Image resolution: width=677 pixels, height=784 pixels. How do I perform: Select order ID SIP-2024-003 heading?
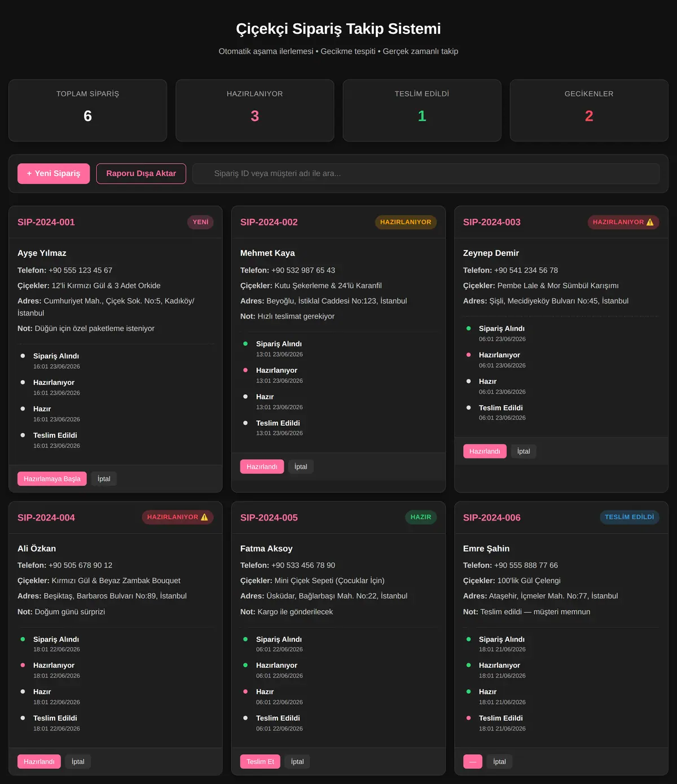point(492,222)
